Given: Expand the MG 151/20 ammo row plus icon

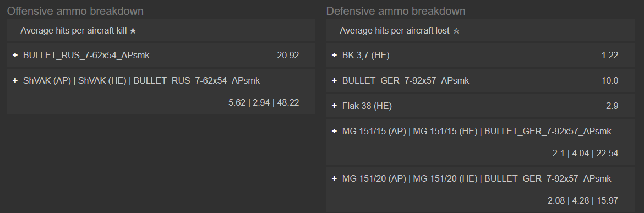Looking at the screenshot, I should pos(334,178).
